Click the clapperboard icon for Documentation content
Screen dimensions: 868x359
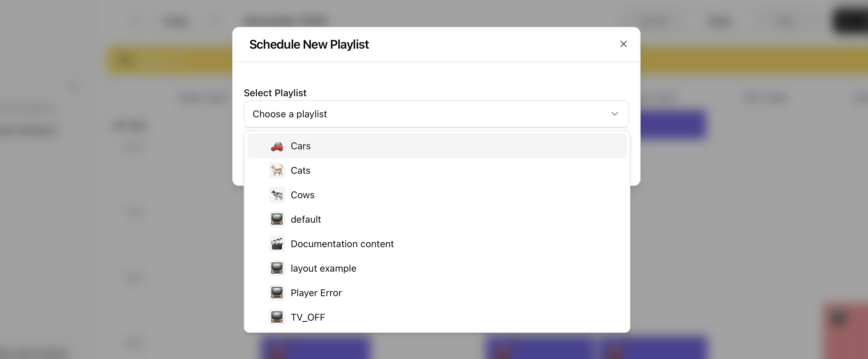(x=277, y=244)
